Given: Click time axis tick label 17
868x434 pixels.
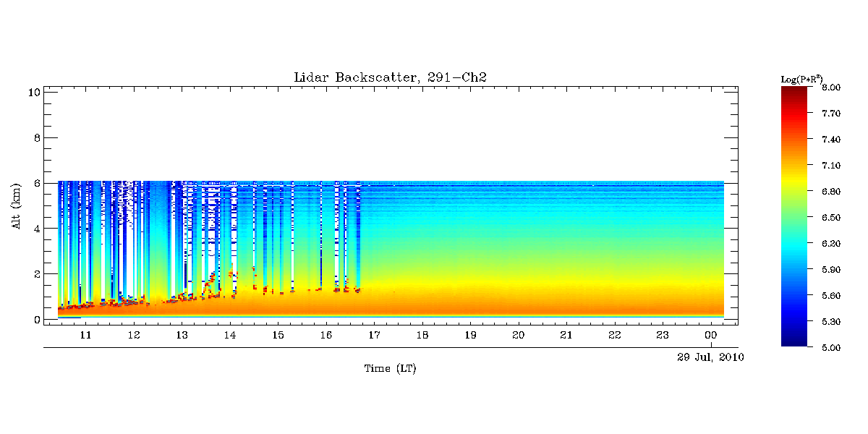Looking at the screenshot, I should 374,336.
